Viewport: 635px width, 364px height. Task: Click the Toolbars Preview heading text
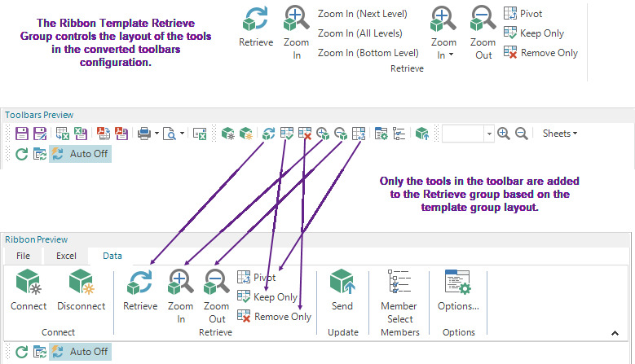pos(39,116)
